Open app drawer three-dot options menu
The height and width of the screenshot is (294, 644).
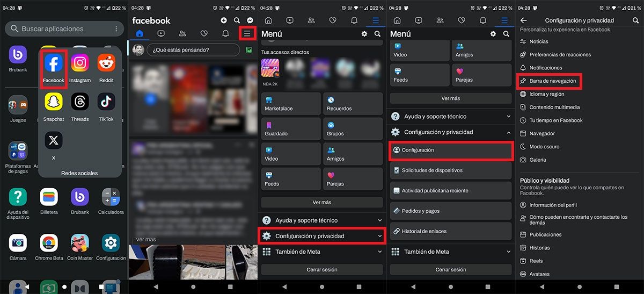click(116, 28)
